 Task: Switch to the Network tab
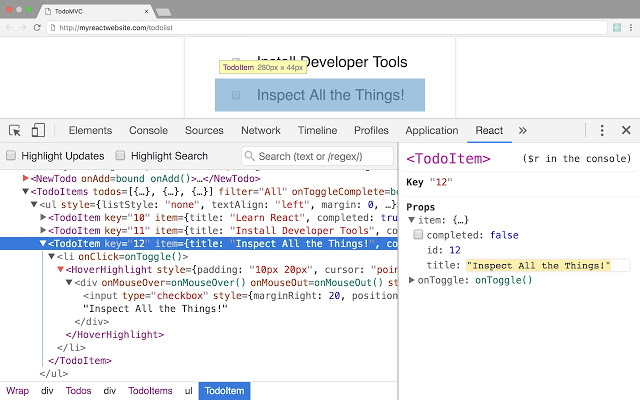click(261, 131)
